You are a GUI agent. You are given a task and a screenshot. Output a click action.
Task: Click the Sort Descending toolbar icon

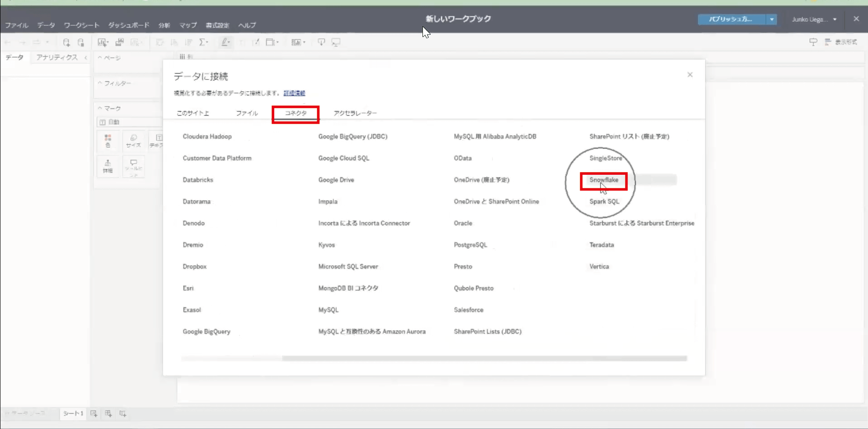[x=188, y=42]
